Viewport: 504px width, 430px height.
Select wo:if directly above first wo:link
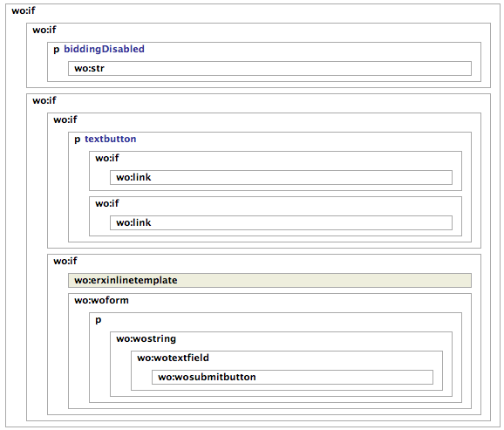(x=106, y=158)
